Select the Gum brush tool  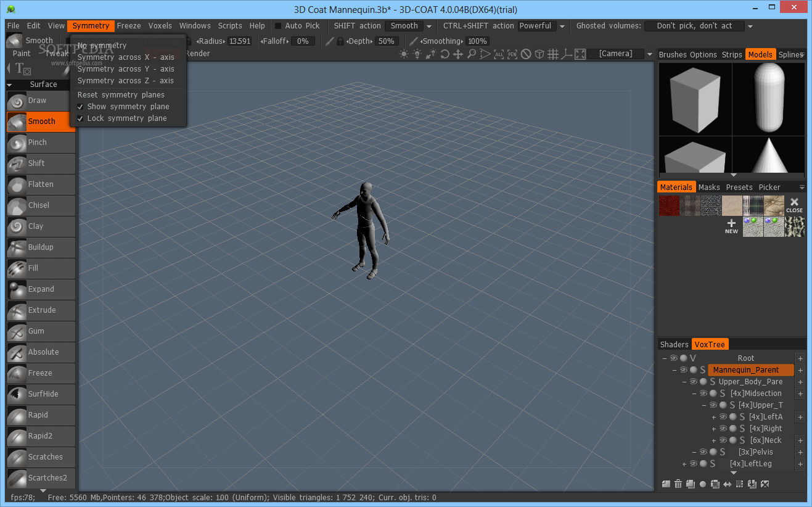[x=41, y=331]
